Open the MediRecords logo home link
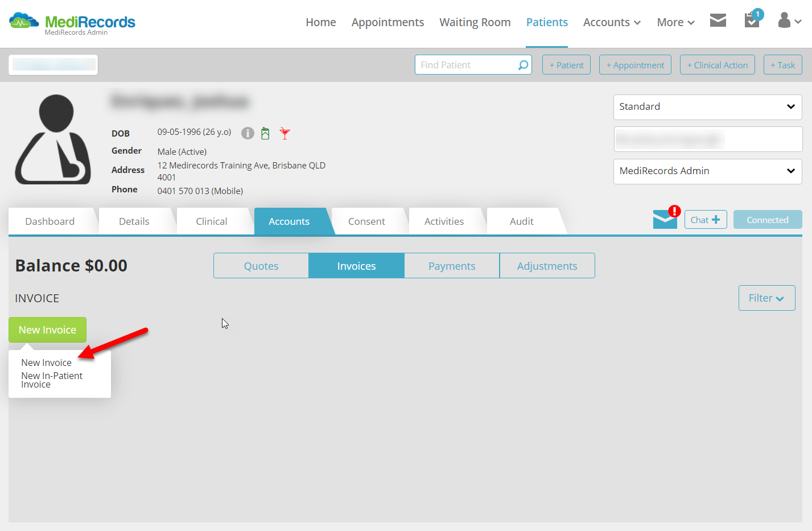Viewport: 812px width, 531px height. point(72,23)
